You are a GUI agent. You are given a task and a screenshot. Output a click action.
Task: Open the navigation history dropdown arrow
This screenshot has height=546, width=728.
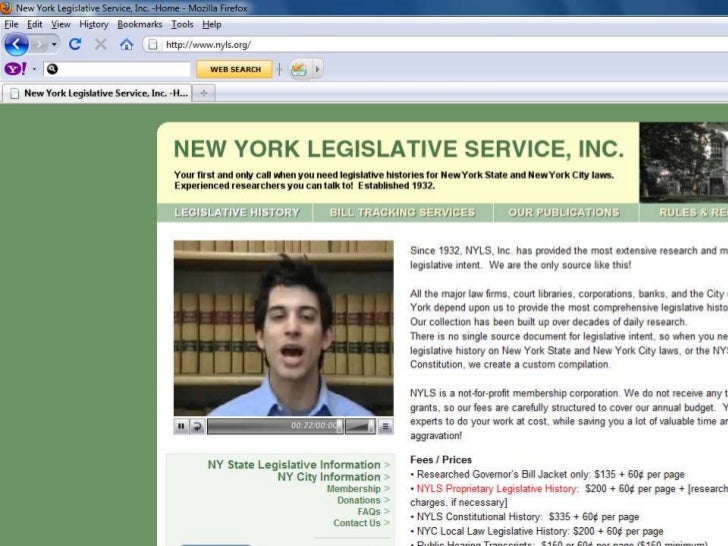pos(55,44)
